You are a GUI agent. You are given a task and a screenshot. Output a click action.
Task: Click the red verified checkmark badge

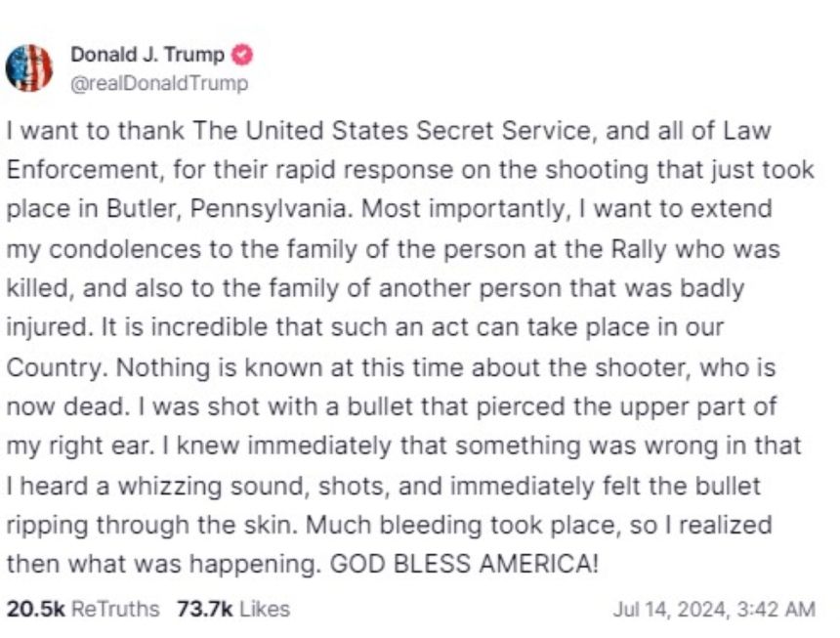pos(242,55)
